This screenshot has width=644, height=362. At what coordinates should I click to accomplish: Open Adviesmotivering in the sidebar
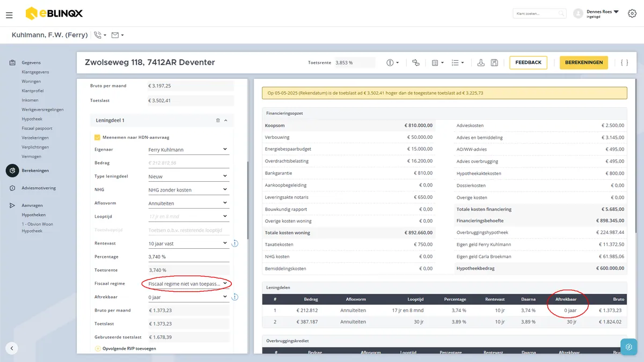(39, 188)
